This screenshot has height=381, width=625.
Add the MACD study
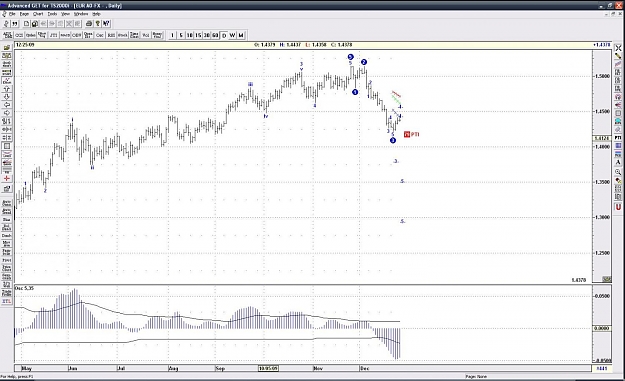click(x=65, y=35)
